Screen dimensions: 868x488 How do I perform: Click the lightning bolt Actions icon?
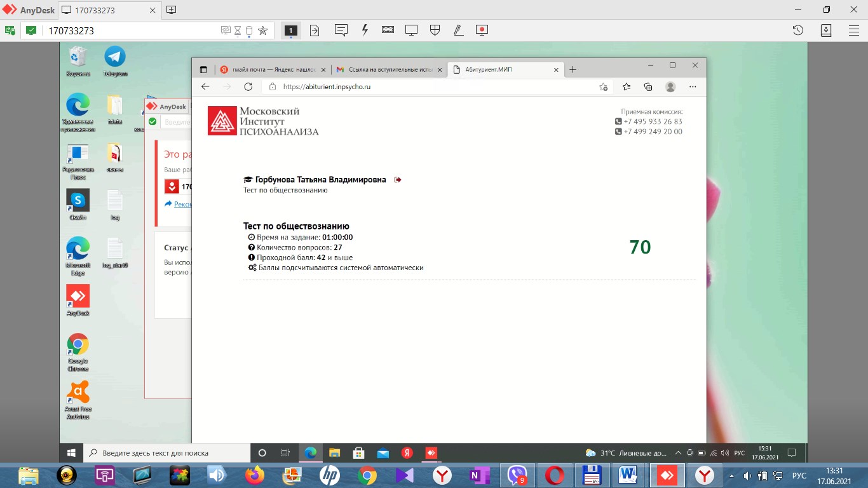tap(365, 30)
